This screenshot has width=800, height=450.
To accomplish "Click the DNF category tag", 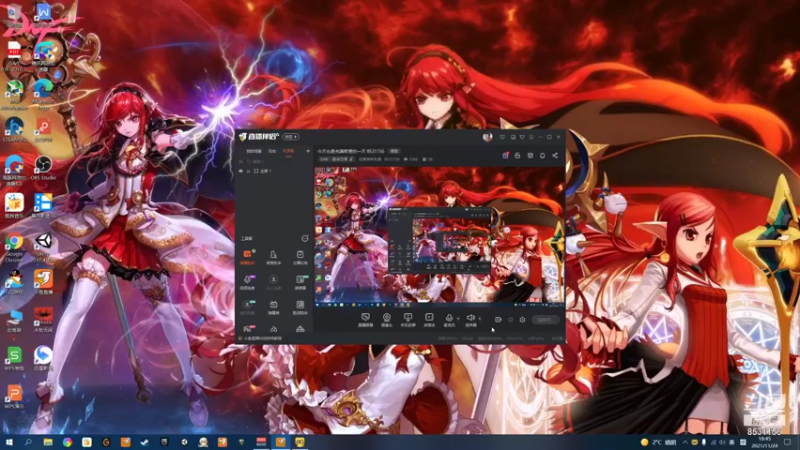I will (x=323, y=159).
